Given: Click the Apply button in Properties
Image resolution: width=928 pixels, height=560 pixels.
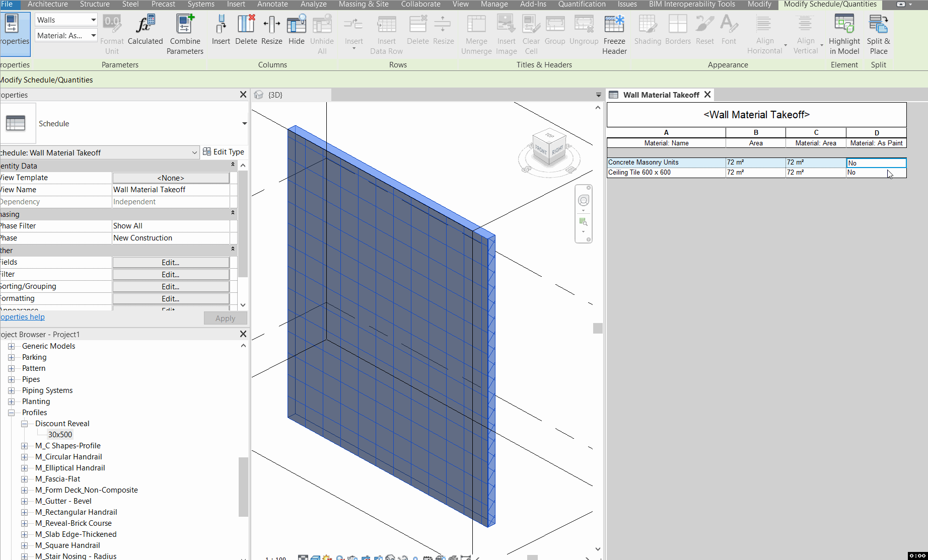Looking at the screenshot, I should [x=225, y=317].
